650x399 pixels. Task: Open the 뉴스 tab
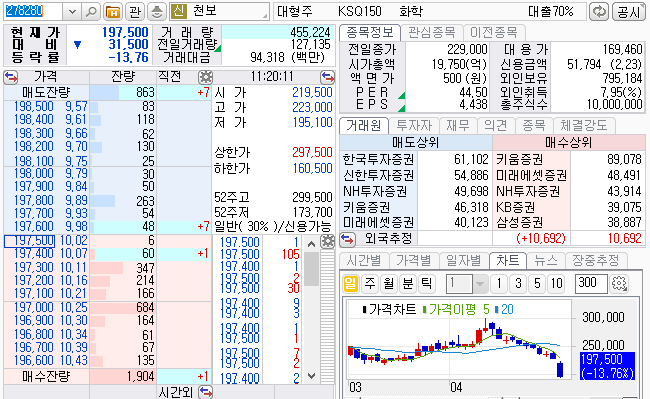coord(546,261)
